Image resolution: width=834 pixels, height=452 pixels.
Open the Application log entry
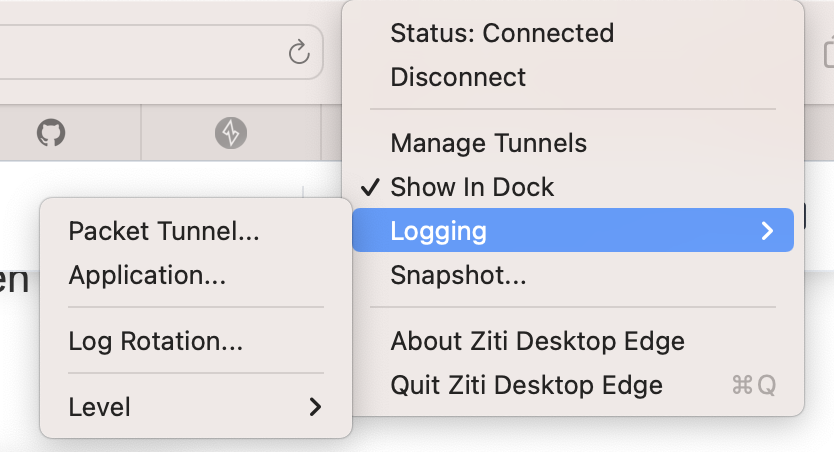[147, 274]
